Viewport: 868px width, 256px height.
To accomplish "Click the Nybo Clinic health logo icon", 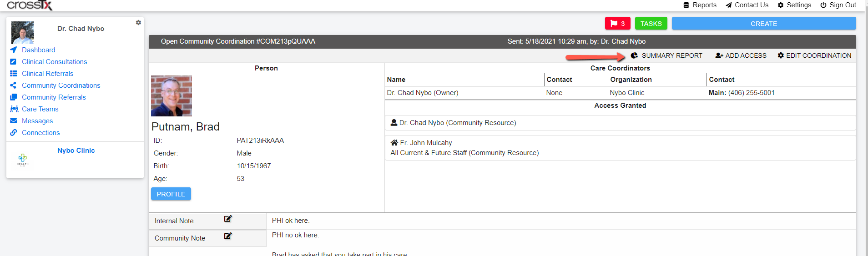I will point(23,159).
